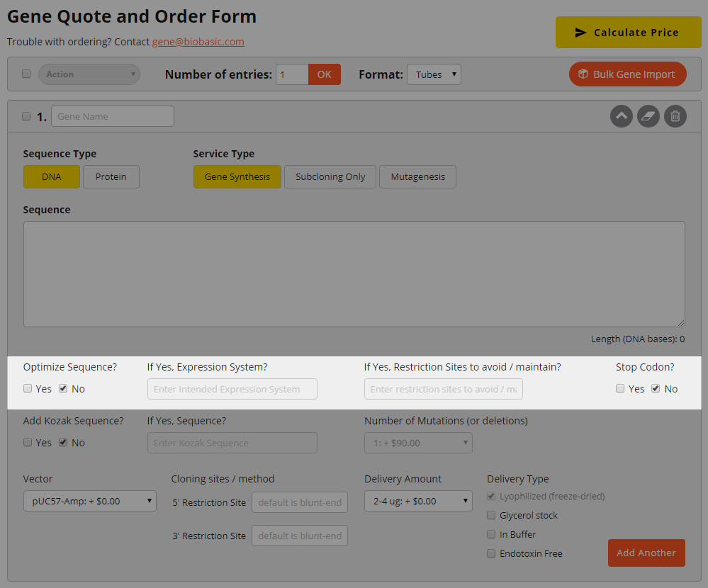Open the gene@biobasic.com email link
Viewport: 708px width, 588px height.
click(x=198, y=42)
